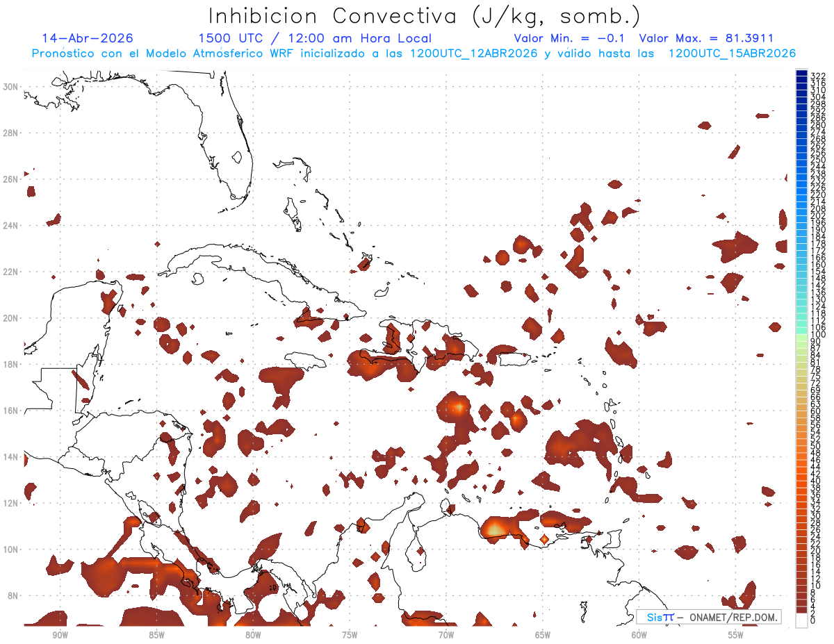Click the Jamaica island outline
834x644 pixels.
[306, 361]
